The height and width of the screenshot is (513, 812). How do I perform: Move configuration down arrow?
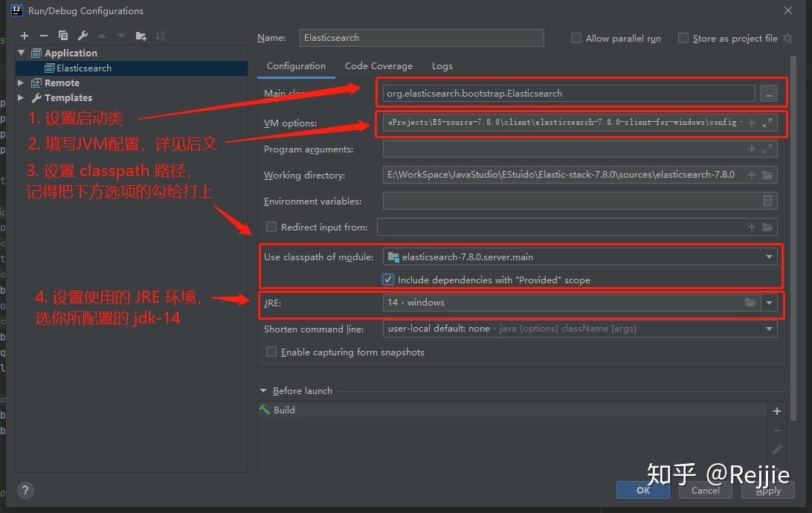121,36
